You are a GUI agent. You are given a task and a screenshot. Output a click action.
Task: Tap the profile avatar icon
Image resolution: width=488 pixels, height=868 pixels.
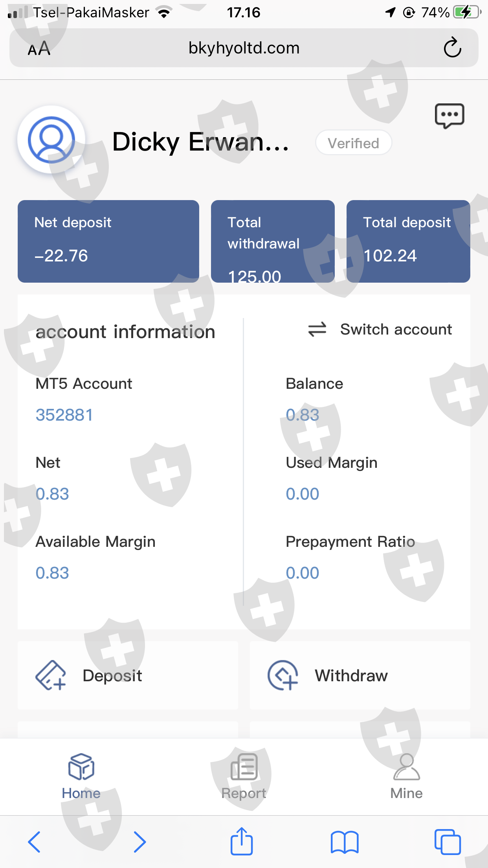[51, 140]
